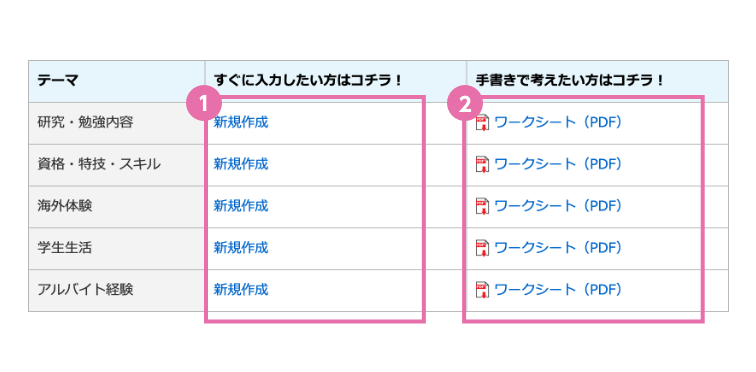Select 新規作成 for 学生生活
This screenshot has width=756, height=372.
(x=241, y=248)
